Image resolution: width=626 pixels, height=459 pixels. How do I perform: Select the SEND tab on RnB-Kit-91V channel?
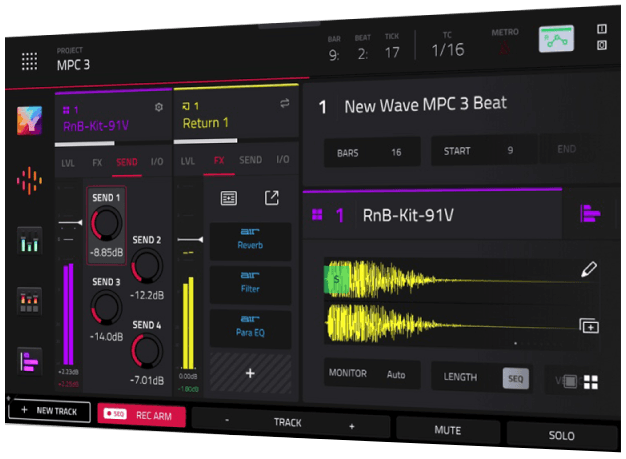[x=127, y=162]
